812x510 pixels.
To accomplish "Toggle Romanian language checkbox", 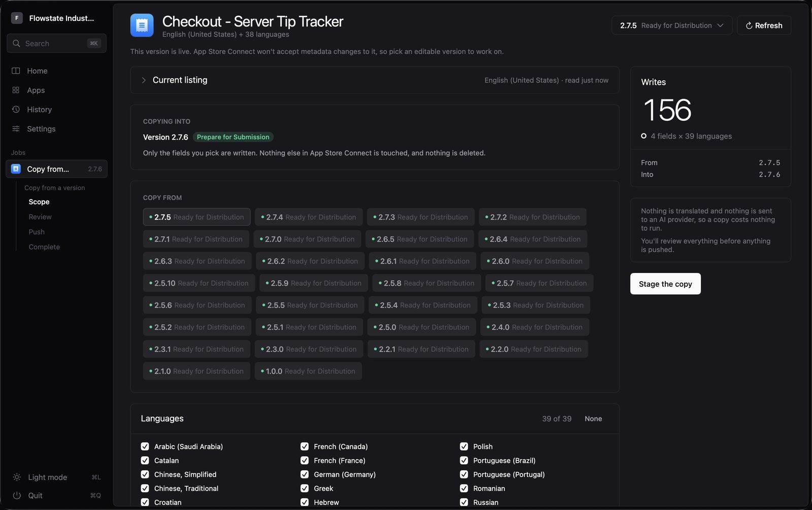I will pyautogui.click(x=464, y=488).
